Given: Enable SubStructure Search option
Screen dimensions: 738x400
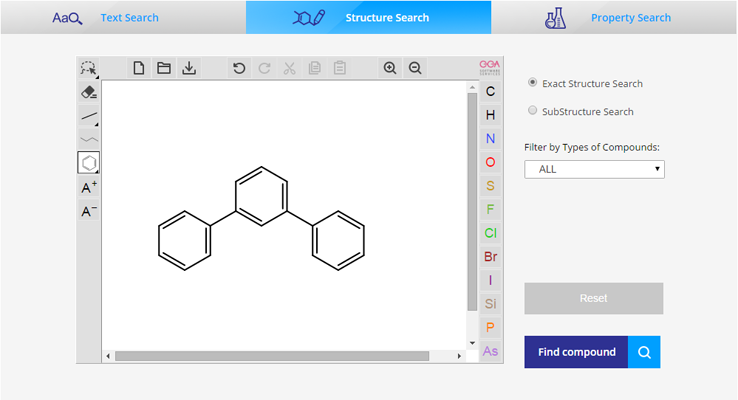Looking at the screenshot, I should (x=532, y=111).
